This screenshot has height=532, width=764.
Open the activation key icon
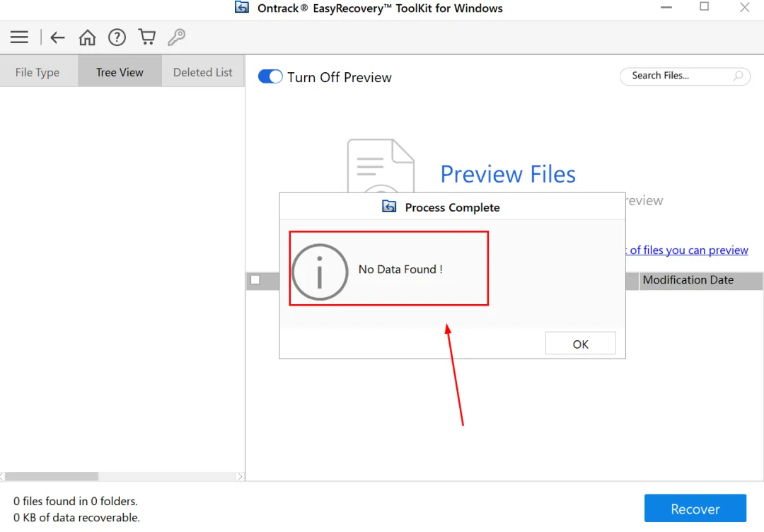176,37
